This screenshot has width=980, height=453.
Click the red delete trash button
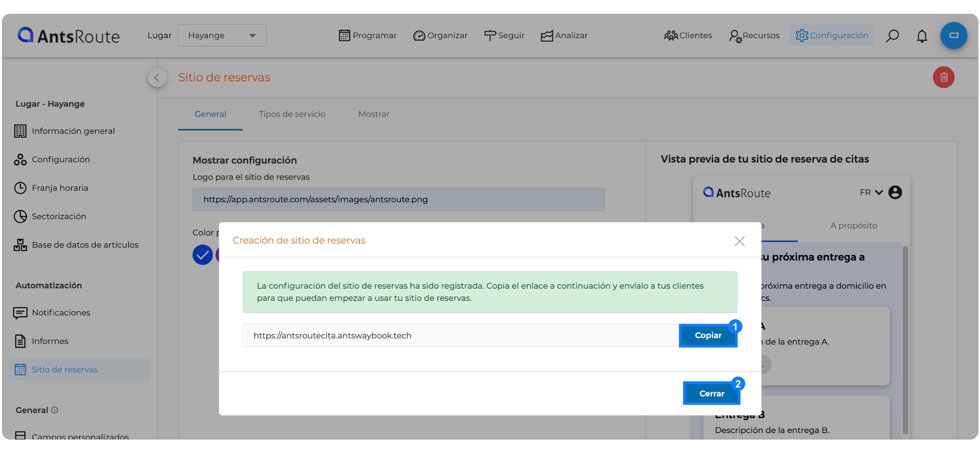click(x=944, y=77)
